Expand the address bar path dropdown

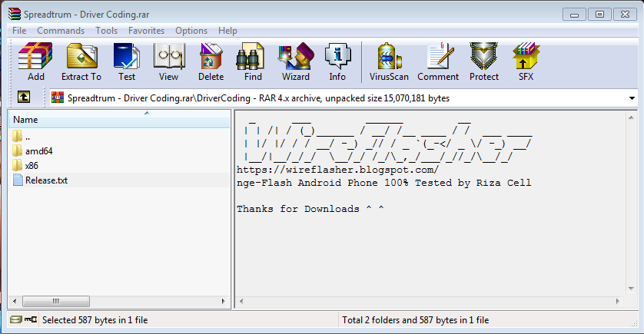point(632,98)
